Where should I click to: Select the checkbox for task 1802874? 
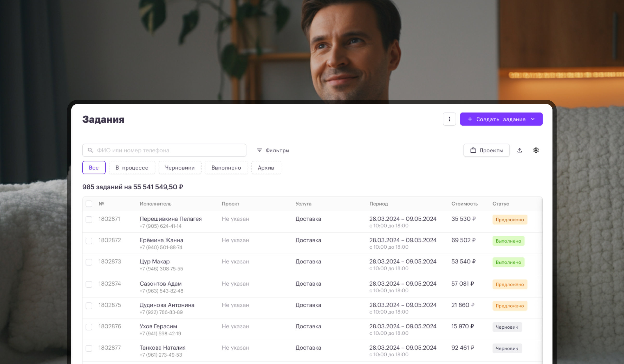coord(89,284)
